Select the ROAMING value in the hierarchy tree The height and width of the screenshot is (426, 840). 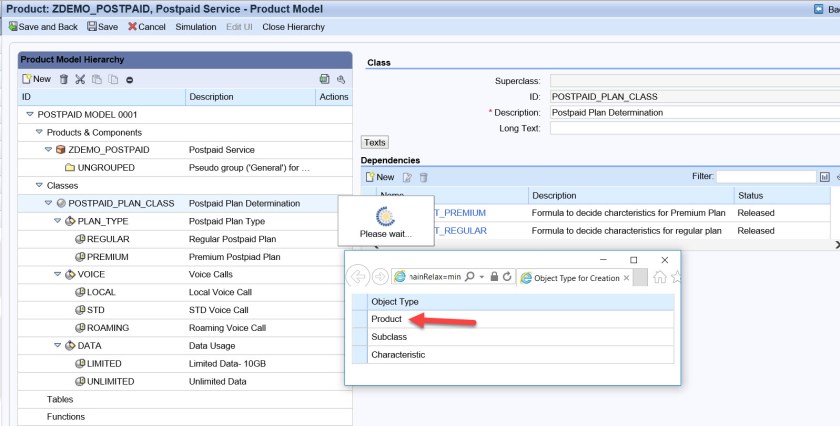pos(107,328)
